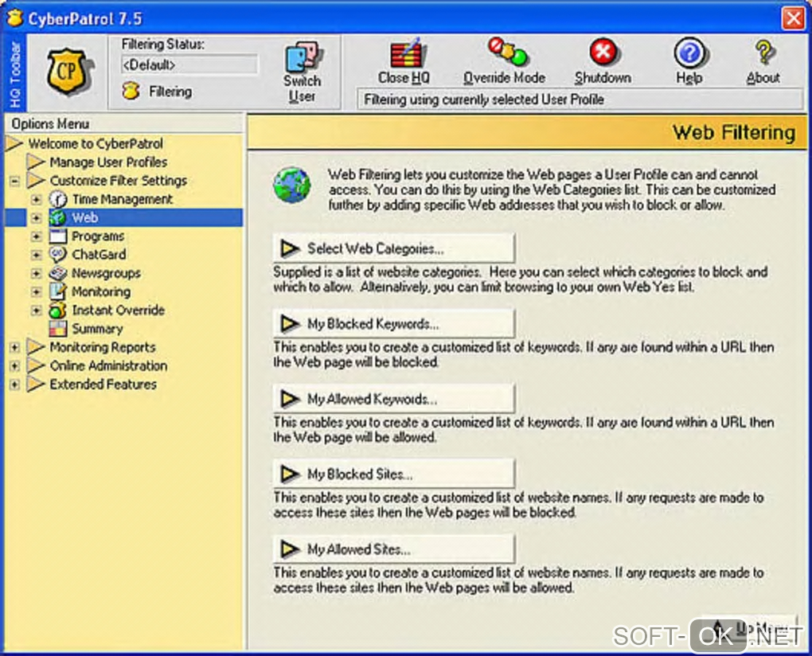
Task: Click the Filtering status badge icon
Action: (x=131, y=91)
